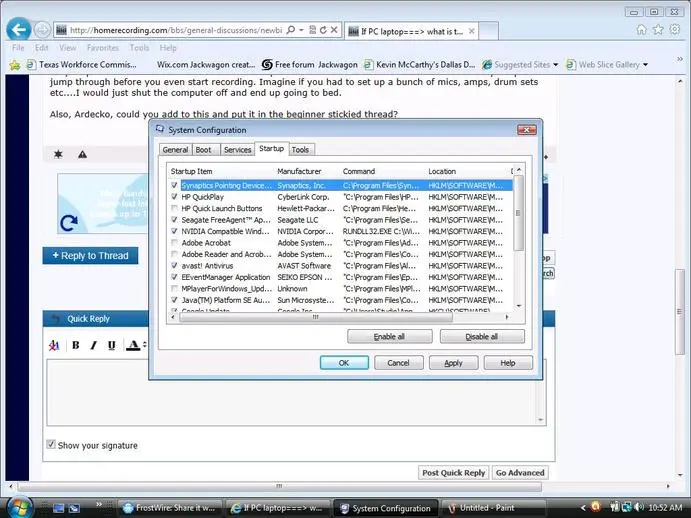Click the circular refresh arrow in the ad
Screen dimensions: 691x518
click(69, 223)
